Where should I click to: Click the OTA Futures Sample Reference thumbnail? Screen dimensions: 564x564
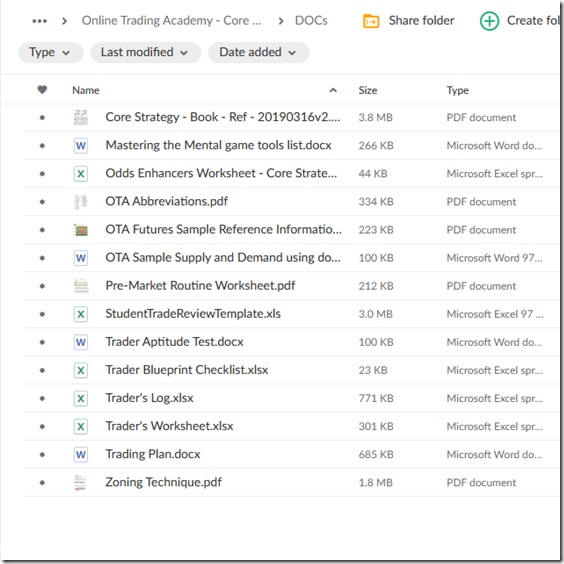point(81,230)
